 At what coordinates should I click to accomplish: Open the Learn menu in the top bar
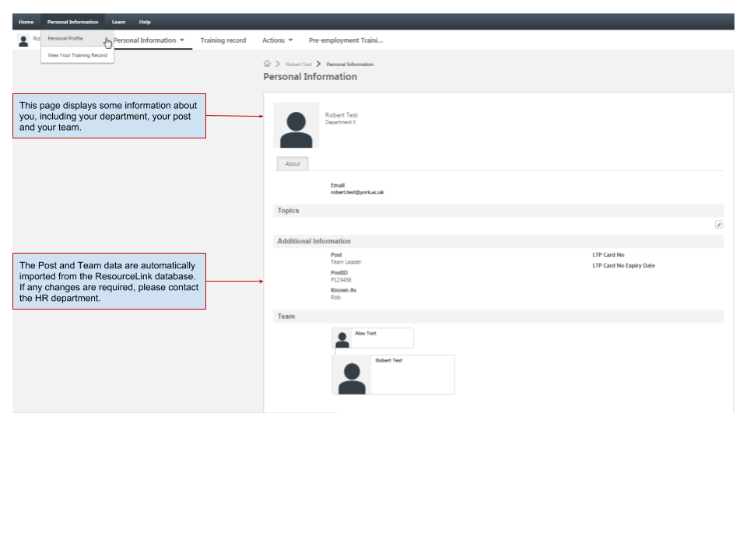[x=118, y=22]
